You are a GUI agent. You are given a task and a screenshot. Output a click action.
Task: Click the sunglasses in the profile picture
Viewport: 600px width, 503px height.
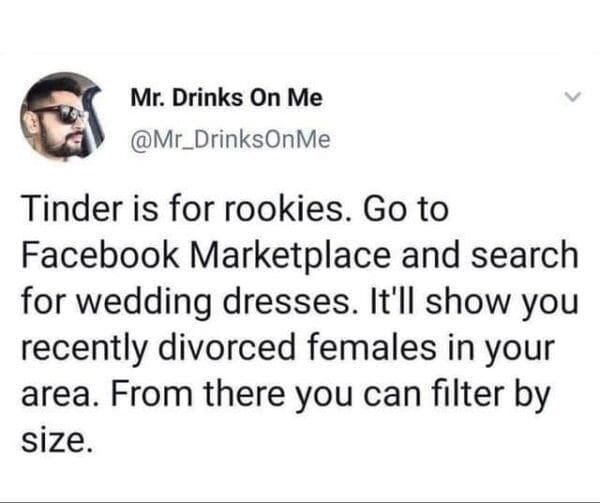click(x=62, y=112)
